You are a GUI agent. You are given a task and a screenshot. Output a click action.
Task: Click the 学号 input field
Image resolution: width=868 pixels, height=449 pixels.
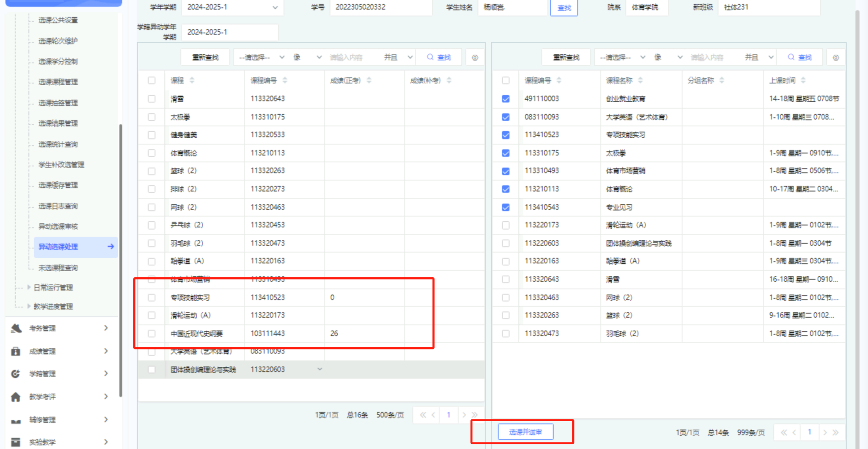pos(380,7)
